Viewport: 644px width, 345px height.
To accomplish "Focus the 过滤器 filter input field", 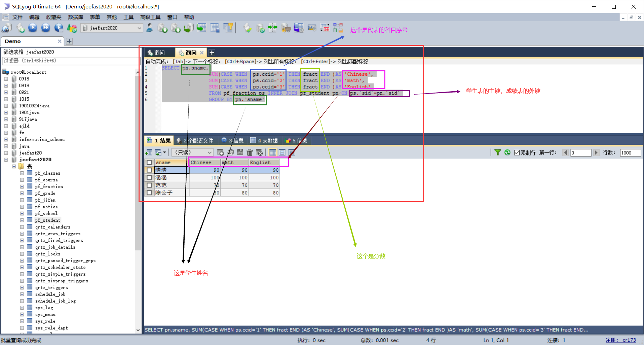I will (x=71, y=61).
